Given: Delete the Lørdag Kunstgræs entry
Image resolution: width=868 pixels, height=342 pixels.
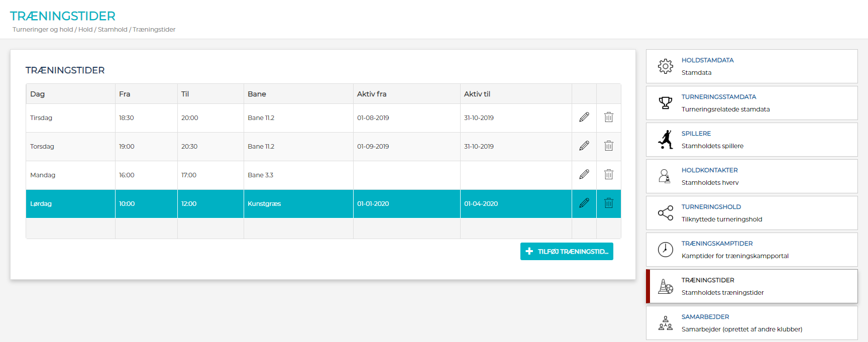Looking at the screenshot, I should point(608,203).
